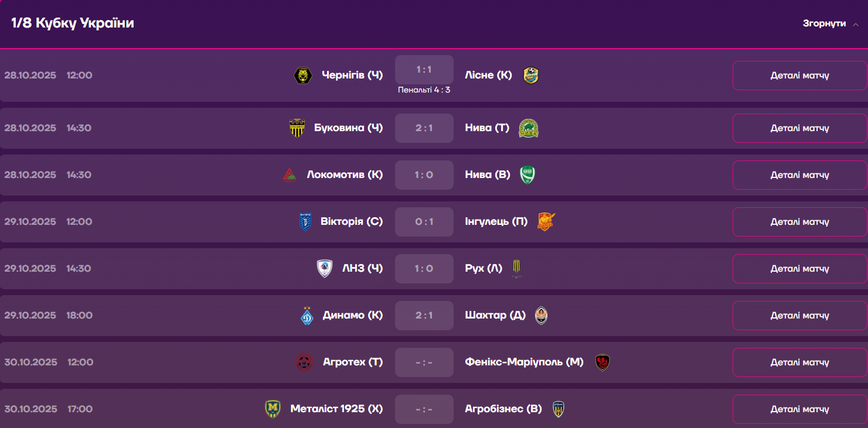Click the Лісне (К) club crest
Viewport: 868px width, 428px height.
coord(531,76)
